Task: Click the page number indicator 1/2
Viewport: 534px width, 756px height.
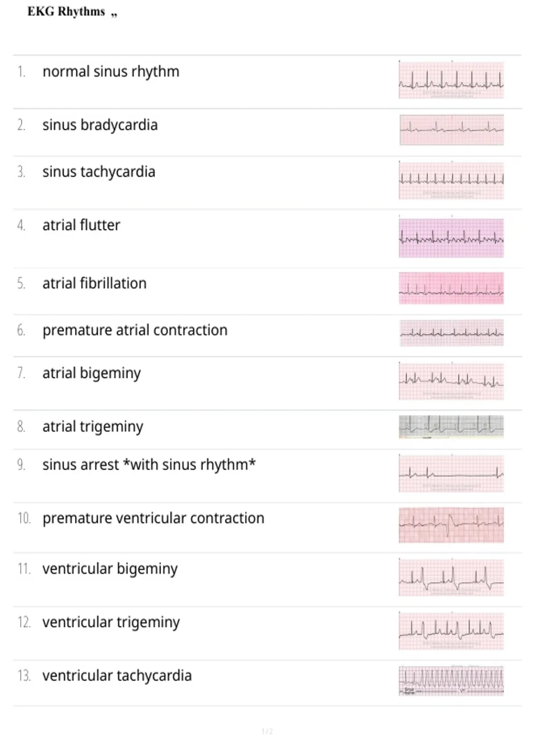Action: (267, 731)
